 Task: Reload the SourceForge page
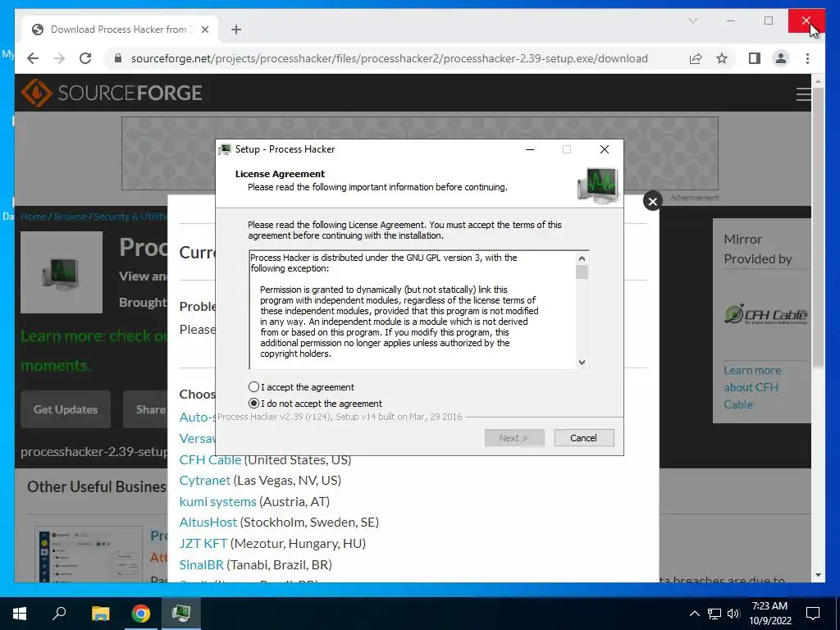(85, 58)
